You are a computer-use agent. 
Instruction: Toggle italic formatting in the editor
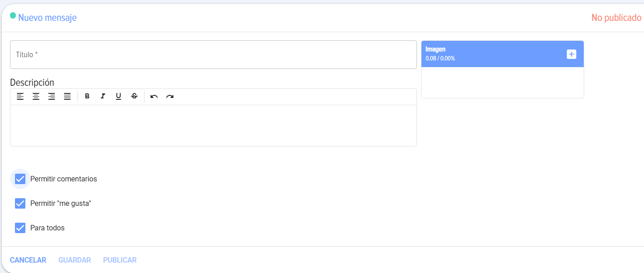(x=103, y=96)
